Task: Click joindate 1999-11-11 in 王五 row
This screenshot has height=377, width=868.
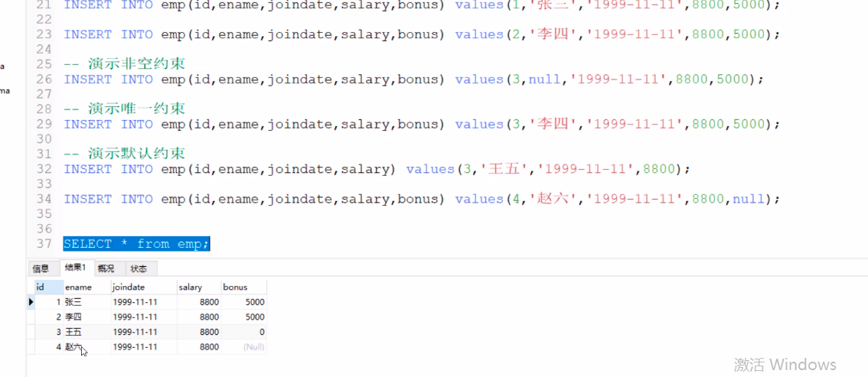Action: (144, 332)
